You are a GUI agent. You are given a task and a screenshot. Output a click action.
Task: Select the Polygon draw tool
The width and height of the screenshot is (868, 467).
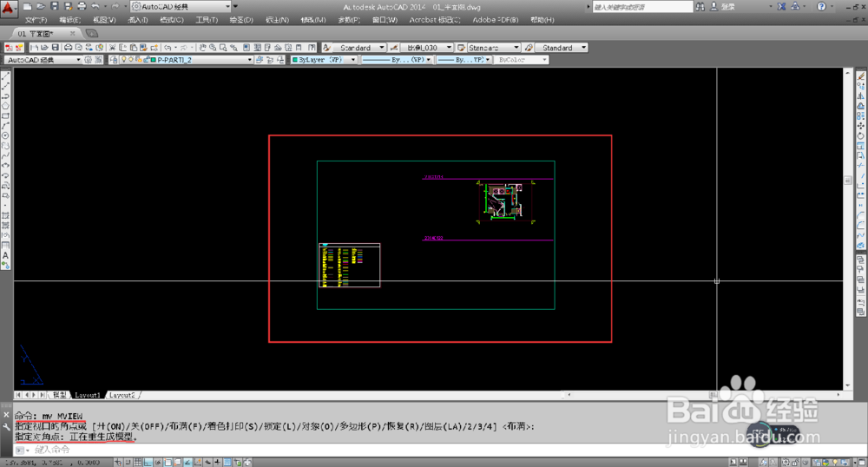click(x=5, y=106)
